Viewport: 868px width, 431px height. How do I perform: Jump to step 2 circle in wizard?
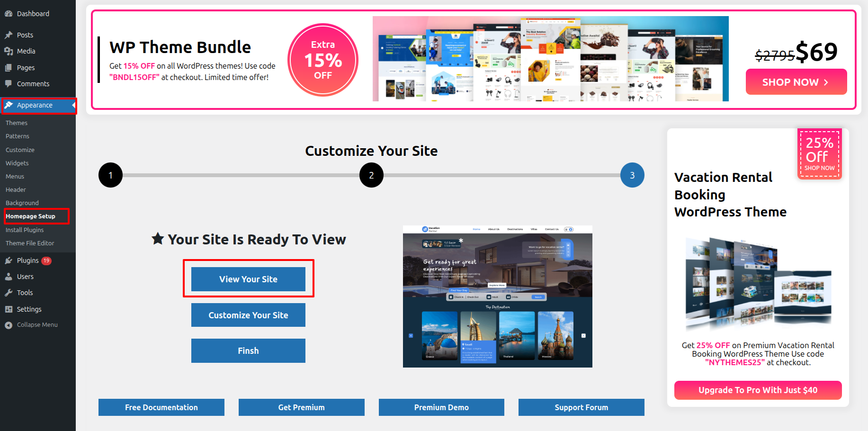point(371,175)
